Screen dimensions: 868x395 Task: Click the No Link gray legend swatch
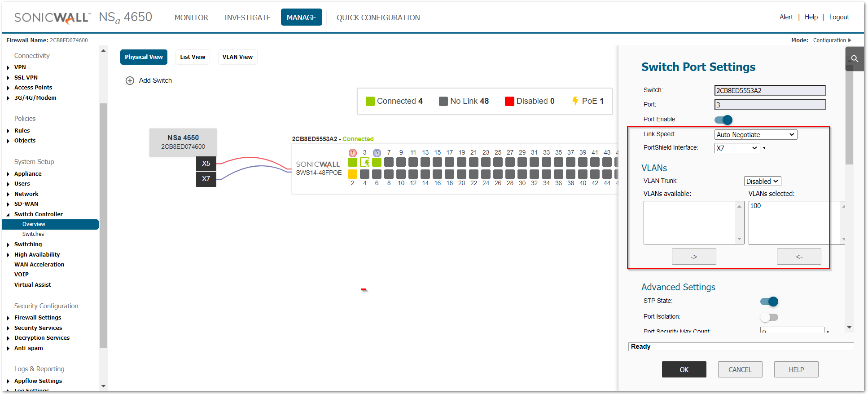443,101
